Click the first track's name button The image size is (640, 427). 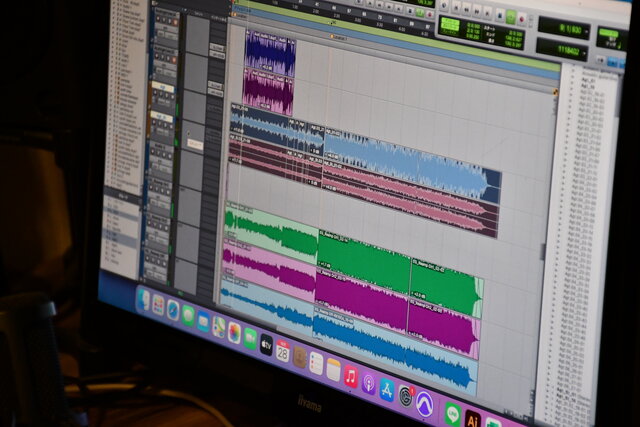click(x=167, y=14)
